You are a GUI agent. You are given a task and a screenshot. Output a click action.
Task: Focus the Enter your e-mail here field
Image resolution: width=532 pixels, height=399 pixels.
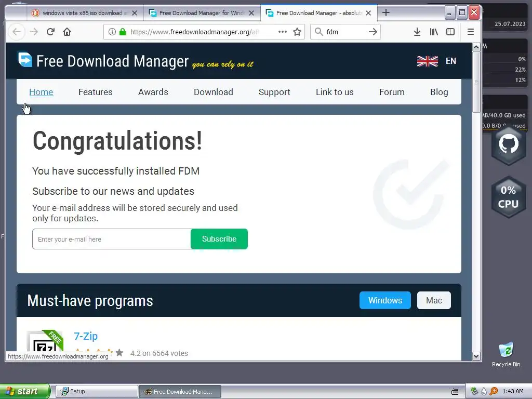click(112, 239)
